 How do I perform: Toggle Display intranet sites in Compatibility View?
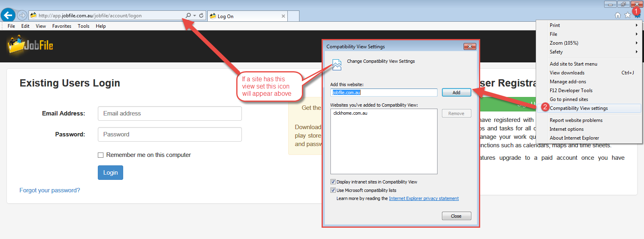point(333,182)
